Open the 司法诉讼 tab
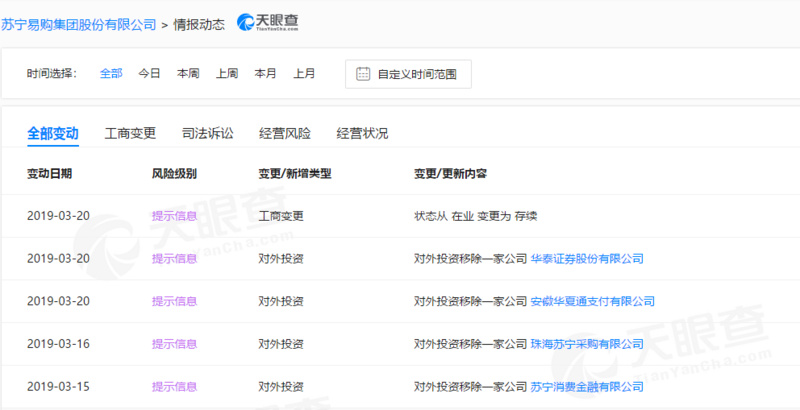Viewport: 800px width, 410px height. 207,133
